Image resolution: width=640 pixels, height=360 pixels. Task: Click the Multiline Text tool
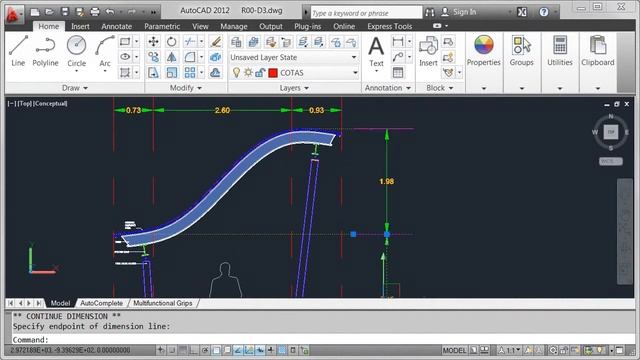click(x=376, y=51)
